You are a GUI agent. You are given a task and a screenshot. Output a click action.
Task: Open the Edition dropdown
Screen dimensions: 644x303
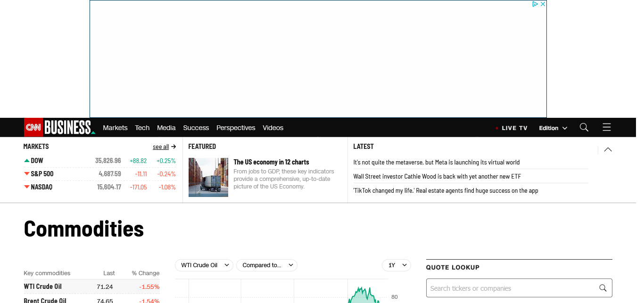click(553, 128)
